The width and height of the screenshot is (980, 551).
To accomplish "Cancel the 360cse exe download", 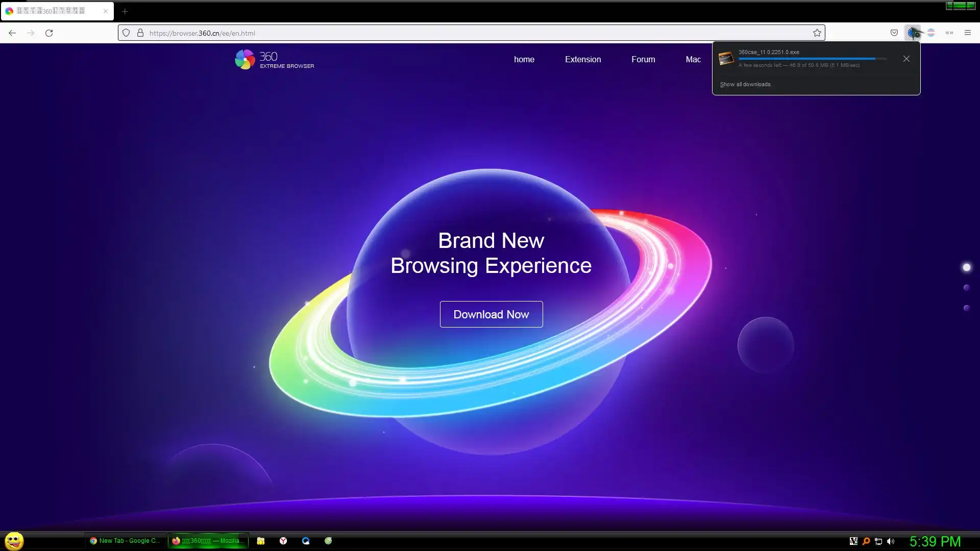I will [906, 59].
